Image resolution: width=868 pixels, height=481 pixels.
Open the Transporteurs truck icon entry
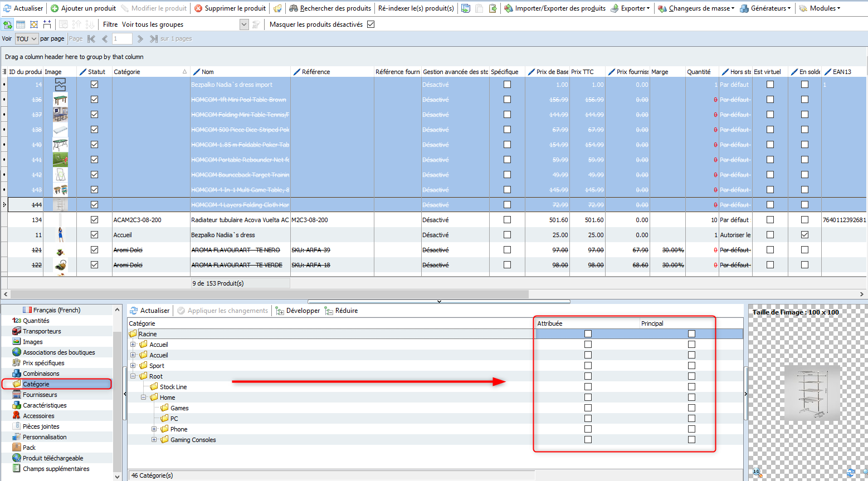pyautogui.click(x=17, y=331)
